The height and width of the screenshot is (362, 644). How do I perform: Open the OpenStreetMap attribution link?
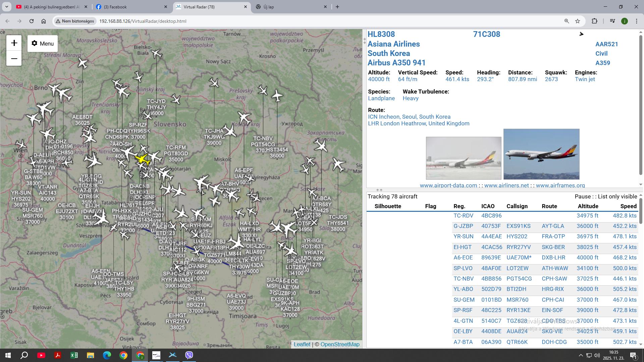click(339, 344)
